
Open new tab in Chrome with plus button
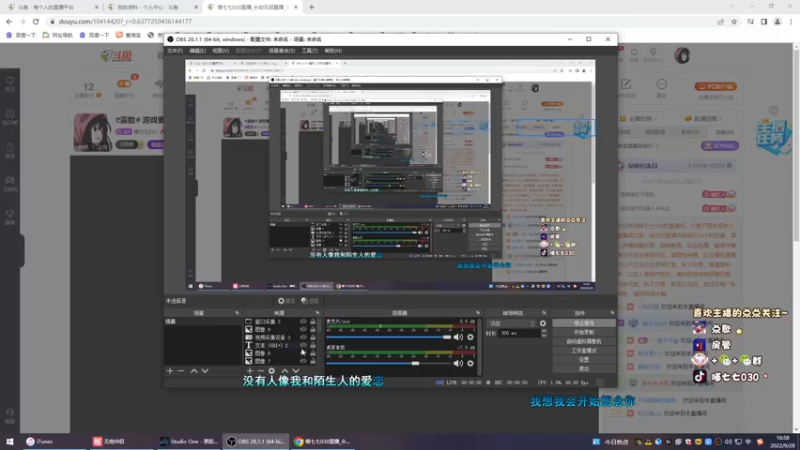click(312, 8)
